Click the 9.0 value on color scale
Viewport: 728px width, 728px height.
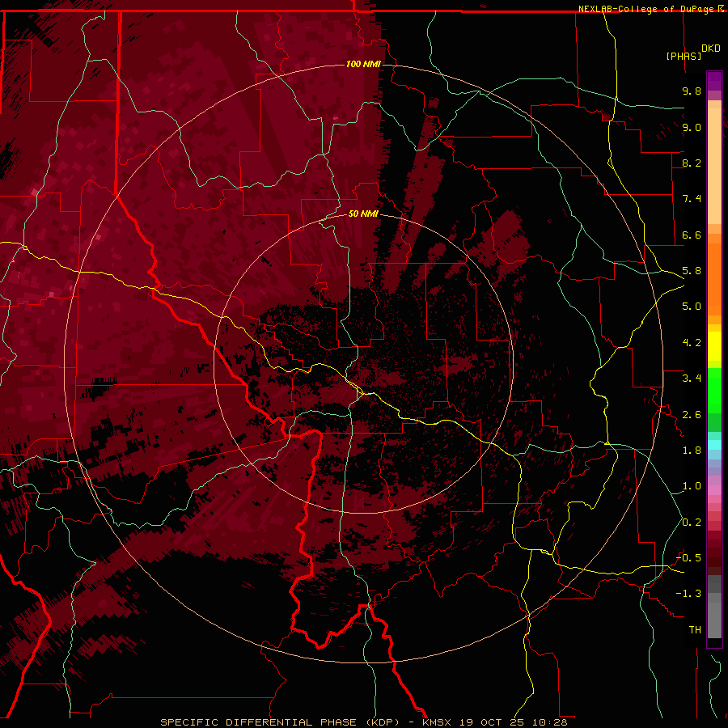coord(692,127)
